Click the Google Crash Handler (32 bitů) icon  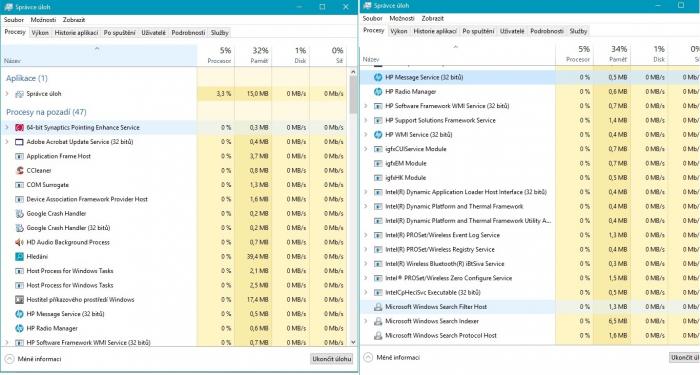(x=19, y=228)
